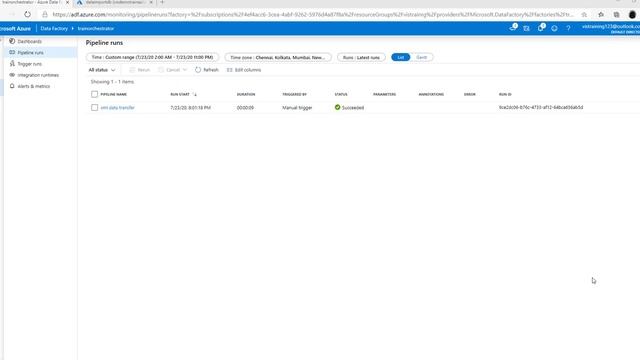
Task: Sort by Status column header
Action: point(341,94)
